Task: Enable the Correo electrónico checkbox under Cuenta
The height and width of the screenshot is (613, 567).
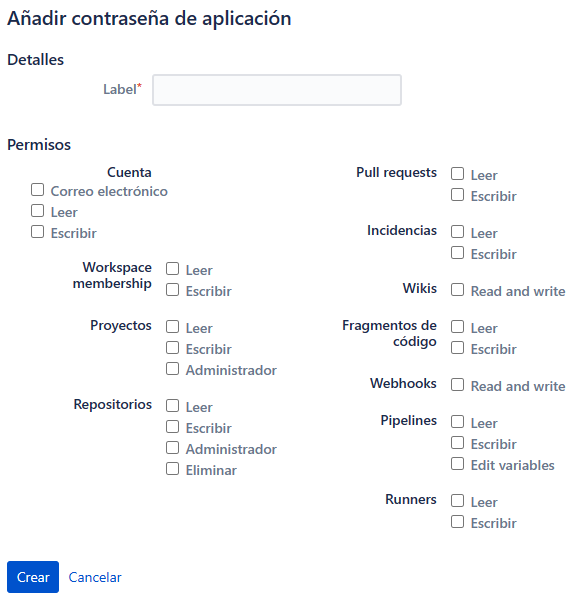Action: 38,190
